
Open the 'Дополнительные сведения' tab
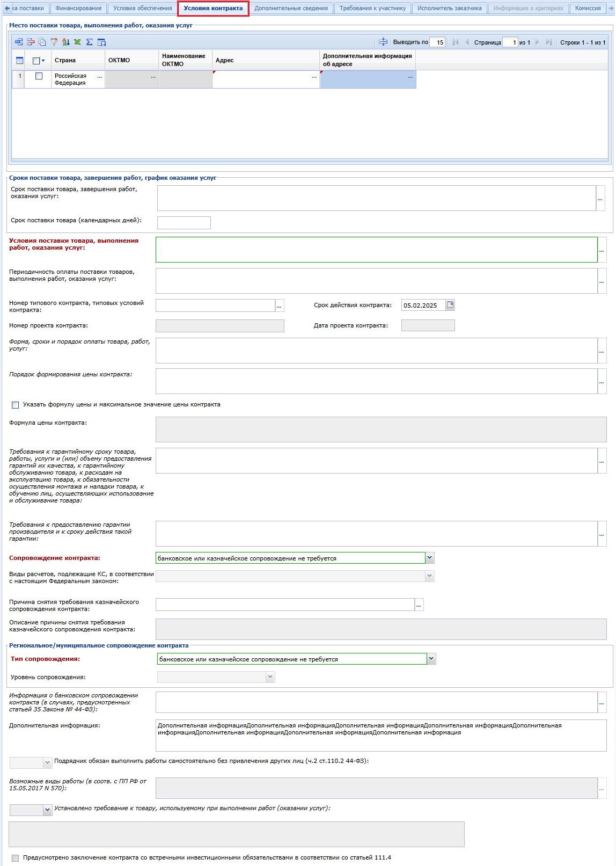(291, 8)
